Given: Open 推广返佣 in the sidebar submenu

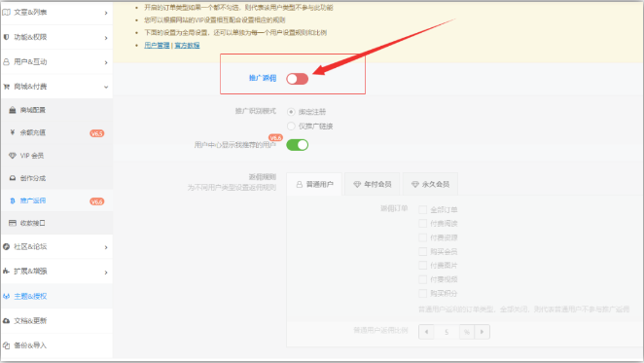Looking at the screenshot, I should [x=56, y=201].
